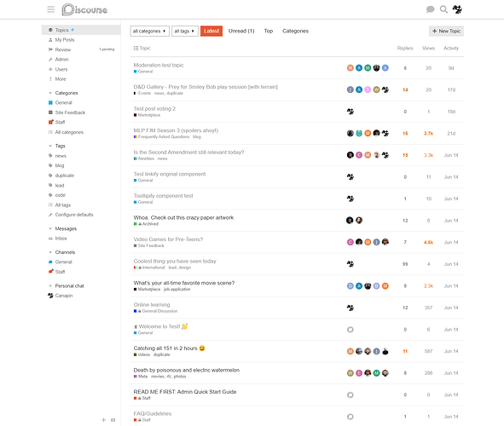Open Staff chat channel

click(x=60, y=272)
